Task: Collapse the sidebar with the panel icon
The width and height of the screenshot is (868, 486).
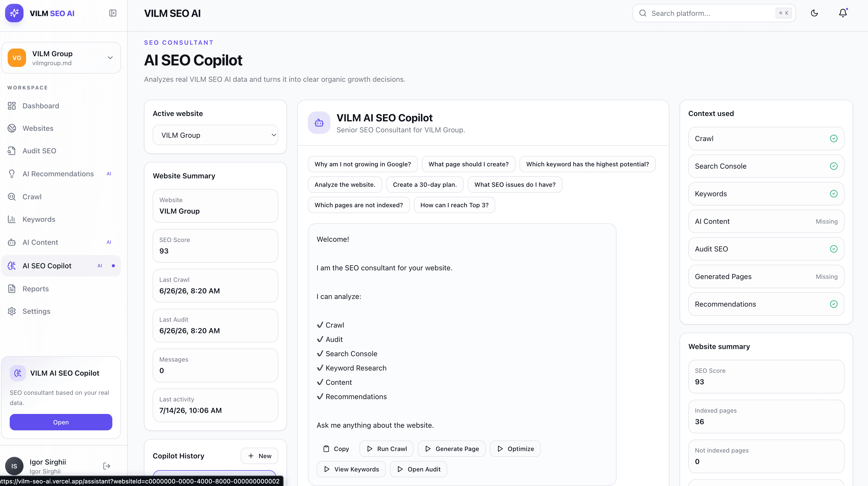Action: [113, 13]
